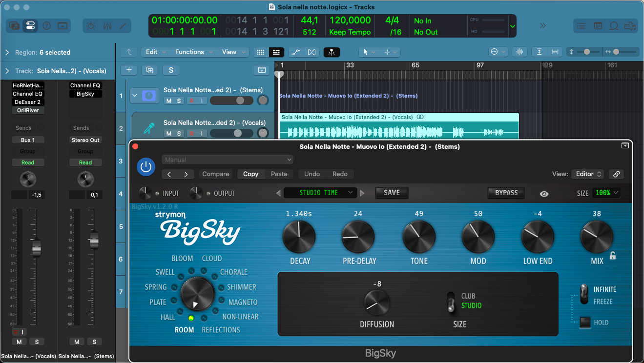Expand the Track inspector disclosure triangle
Viewport: 644px width, 363px height.
[x=7, y=71]
